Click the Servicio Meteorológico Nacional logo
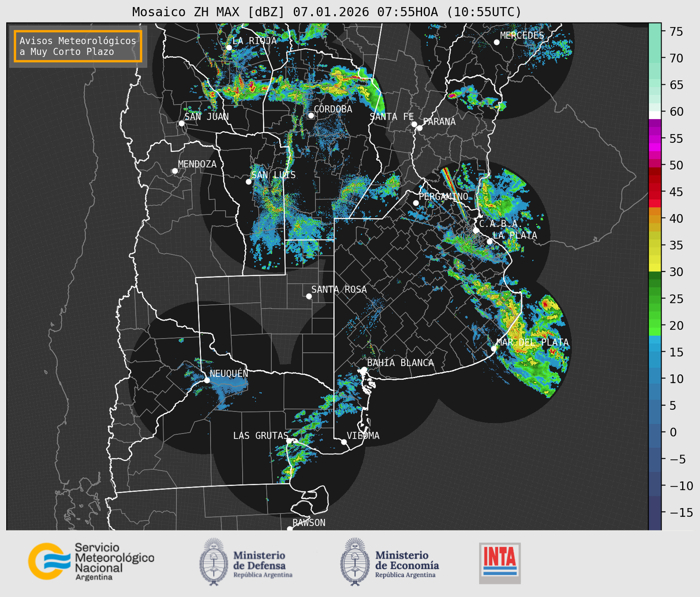The image size is (700, 597). (91, 562)
